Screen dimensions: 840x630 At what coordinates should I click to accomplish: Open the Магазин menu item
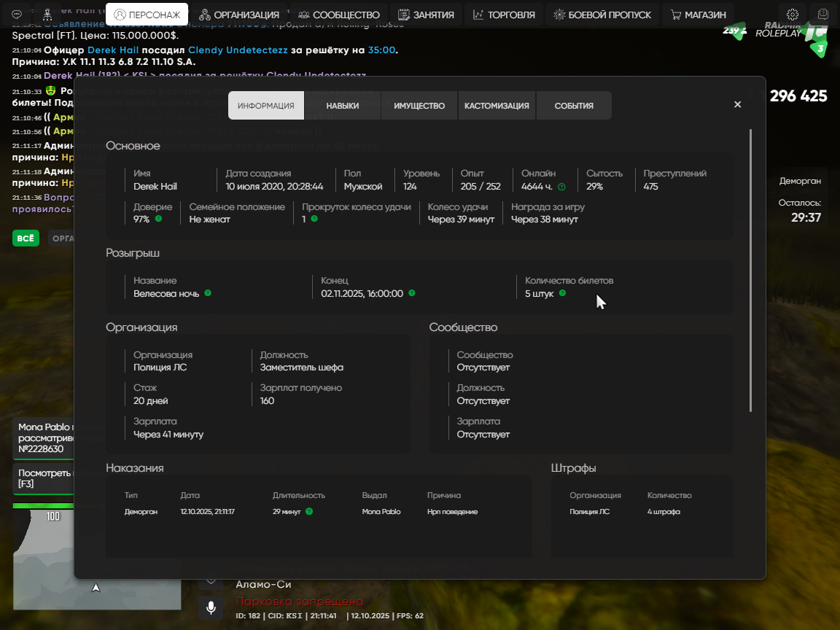[698, 15]
